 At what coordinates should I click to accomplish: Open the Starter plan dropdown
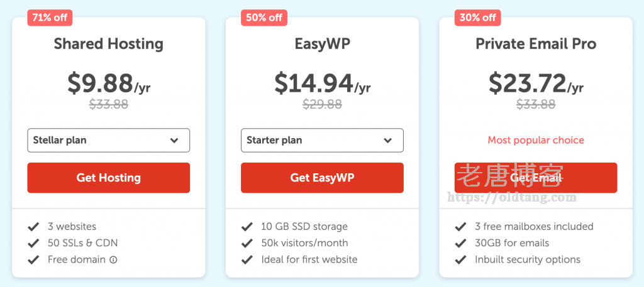point(322,141)
